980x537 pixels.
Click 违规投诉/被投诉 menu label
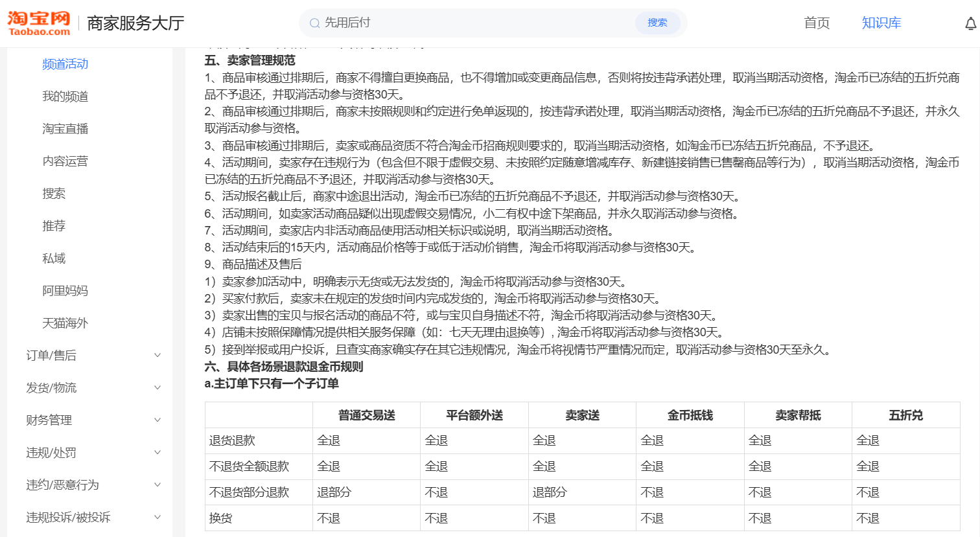tap(69, 518)
